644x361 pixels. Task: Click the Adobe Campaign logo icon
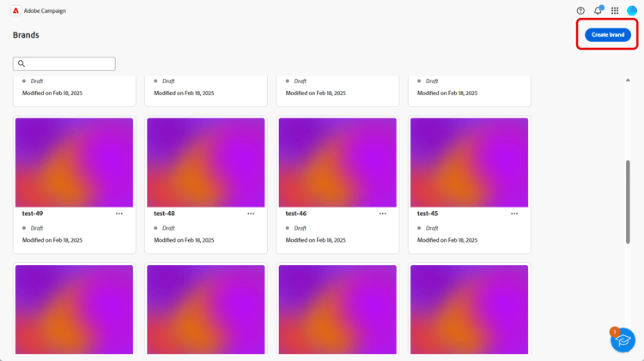[15, 10]
